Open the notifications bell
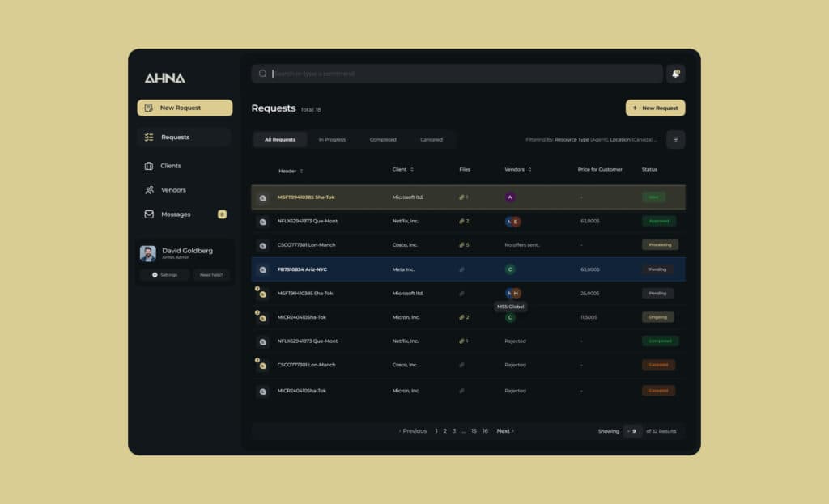 (x=675, y=74)
